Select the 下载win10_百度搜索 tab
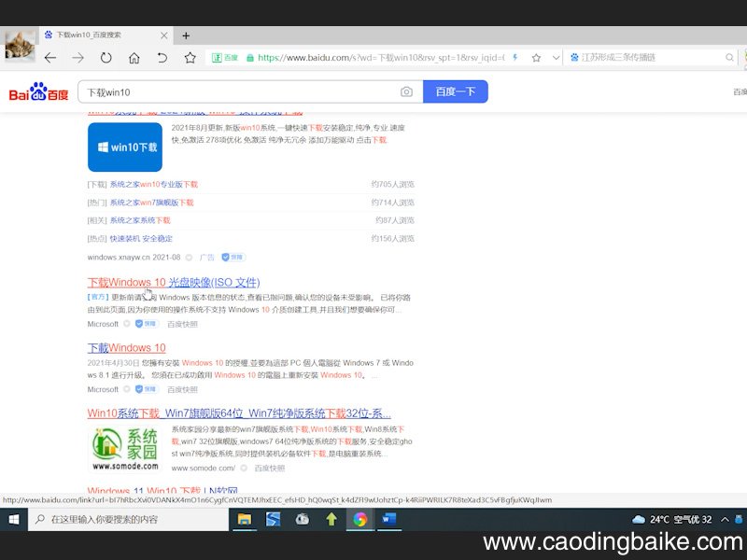Image resolution: width=747 pixels, height=560 pixels. [105, 35]
